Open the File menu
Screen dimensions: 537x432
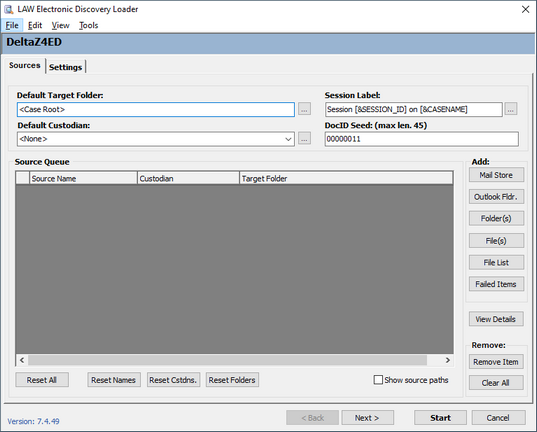[x=12, y=25]
